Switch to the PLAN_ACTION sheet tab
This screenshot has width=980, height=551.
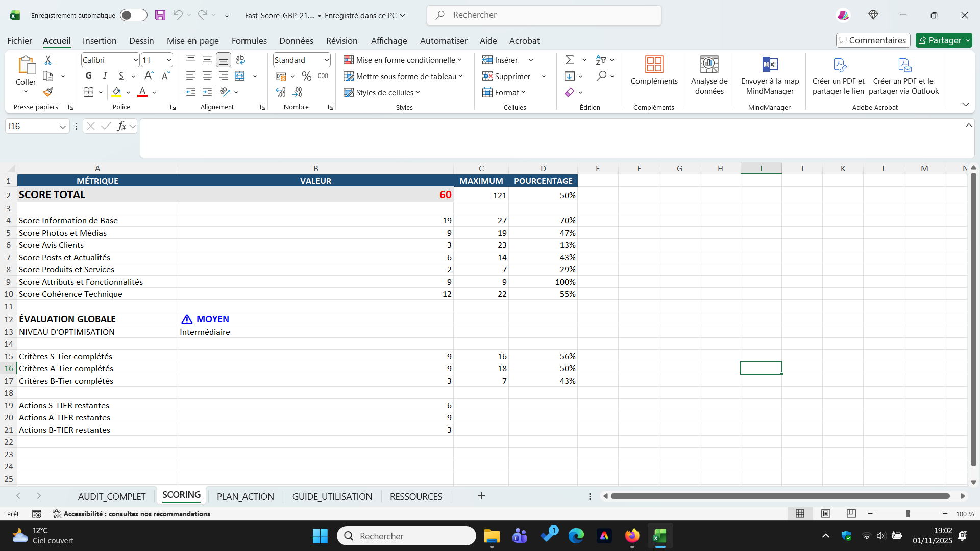click(246, 496)
